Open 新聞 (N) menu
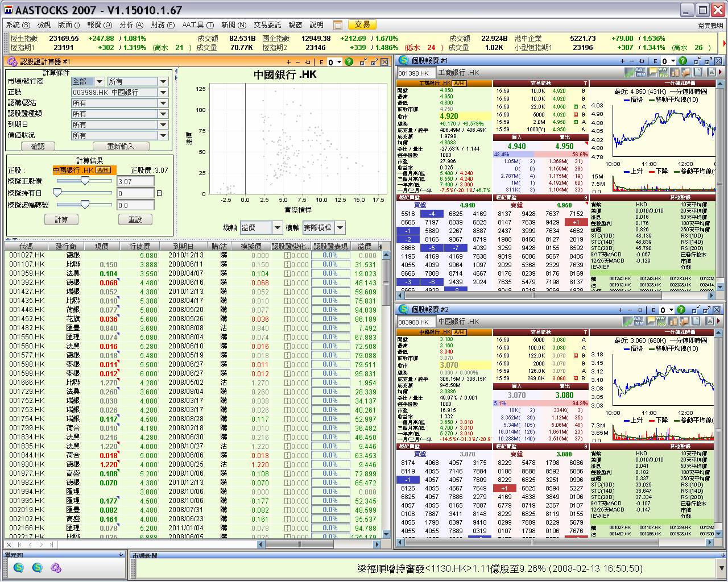728x582 pixels. pyautogui.click(x=234, y=25)
